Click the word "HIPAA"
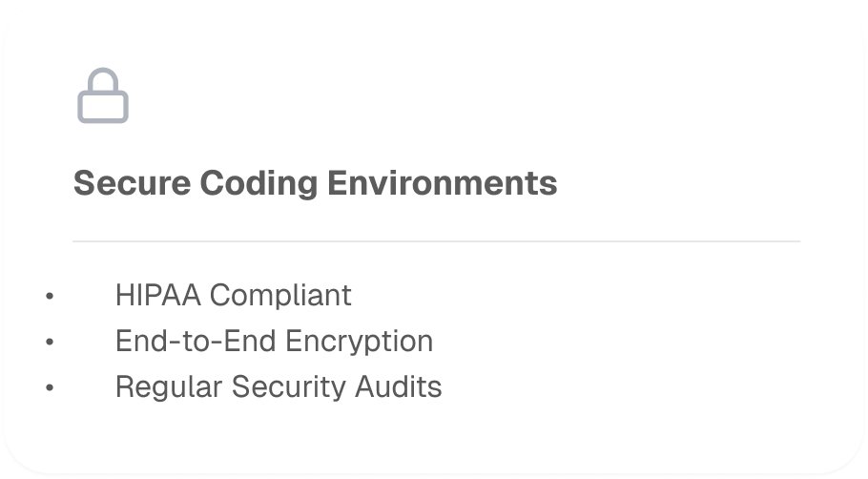The image size is (868, 479). 158,295
